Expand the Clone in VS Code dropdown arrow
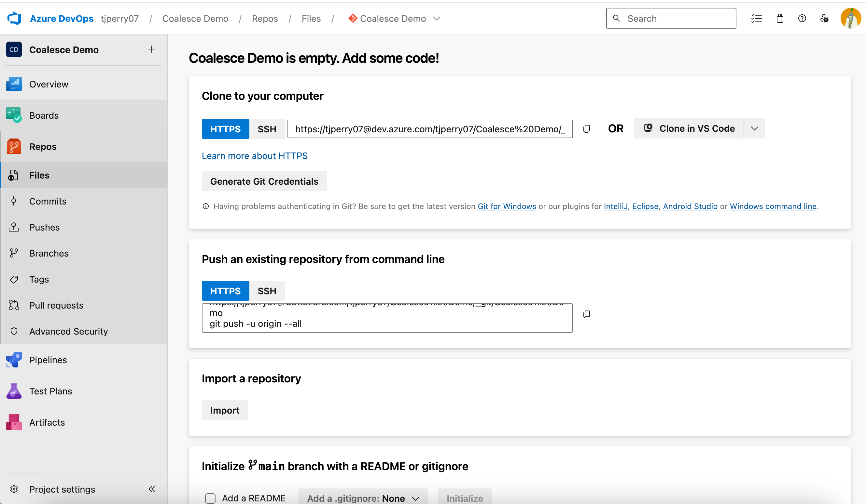Image resolution: width=866 pixels, height=504 pixels. pyautogui.click(x=755, y=128)
